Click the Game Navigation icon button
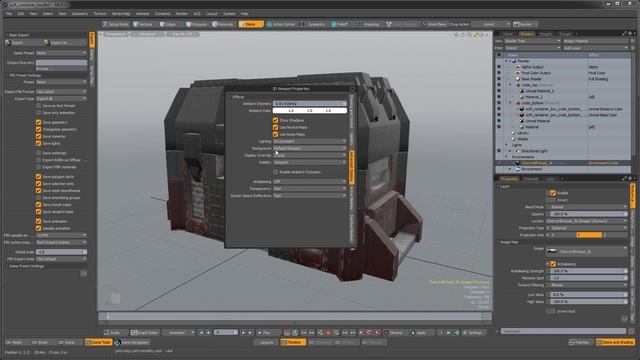 coord(118,342)
